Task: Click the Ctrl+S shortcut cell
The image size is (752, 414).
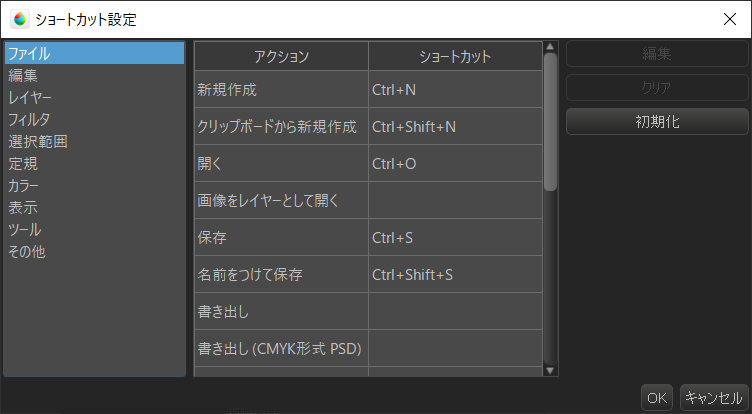Action: click(455, 237)
